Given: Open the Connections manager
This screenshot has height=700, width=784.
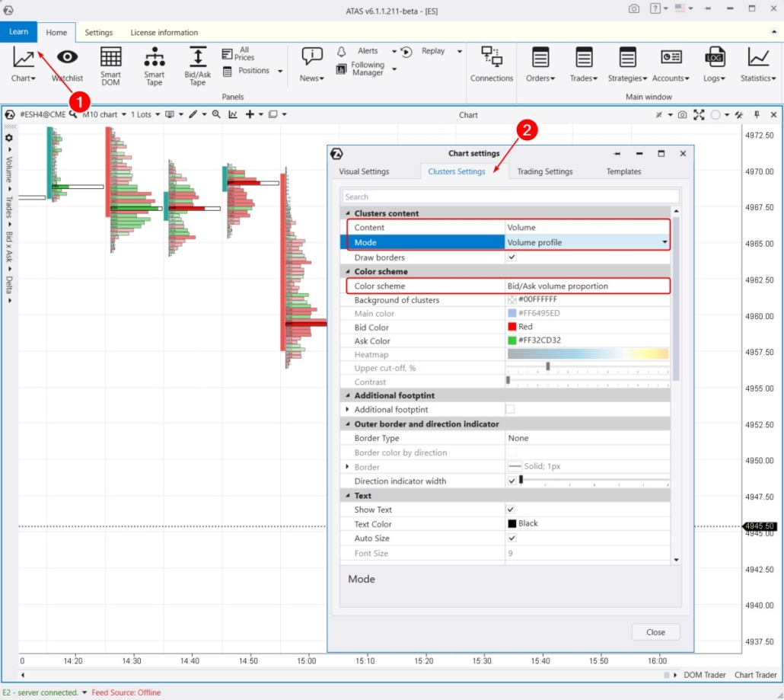Looking at the screenshot, I should pyautogui.click(x=492, y=65).
